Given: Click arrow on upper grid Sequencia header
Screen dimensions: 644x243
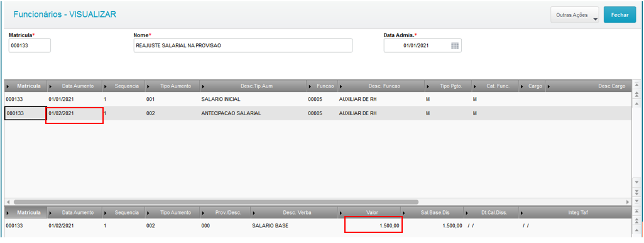Looking at the screenshot, I should point(106,86).
